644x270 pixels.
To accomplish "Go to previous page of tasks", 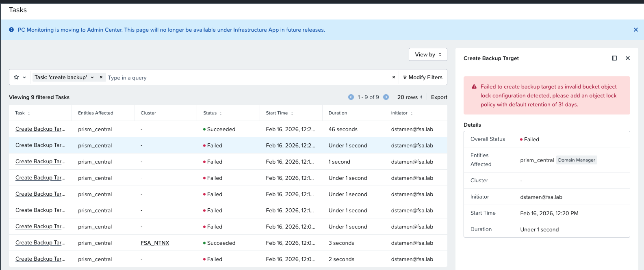I will click(351, 97).
